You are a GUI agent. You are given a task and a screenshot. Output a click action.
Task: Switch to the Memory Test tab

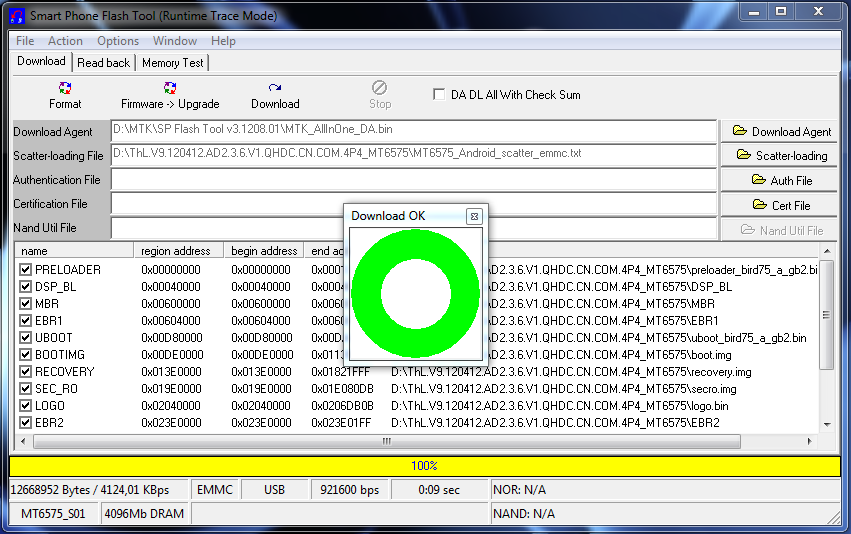point(172,63)
